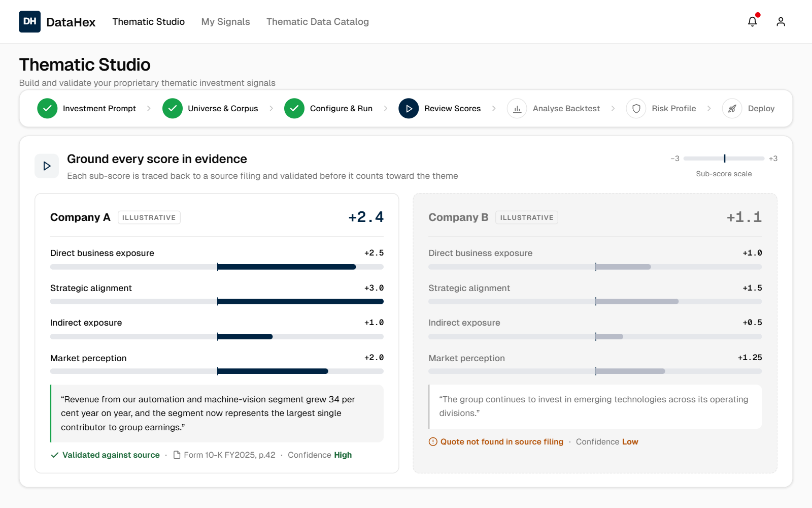Click Confidence High label
This screenshot has height=508, width=812.
click(x=320, y=455)
